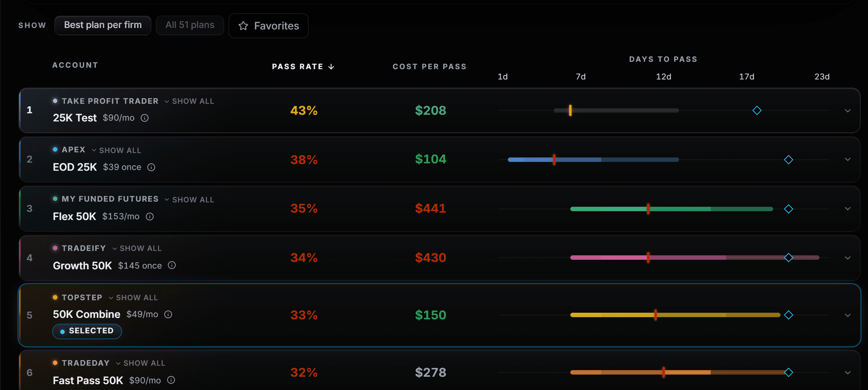Viewport: 868px width, 390px height.
Task: Click diamond marker in Take Profit Trader row
Action: [x=757, y=110]
